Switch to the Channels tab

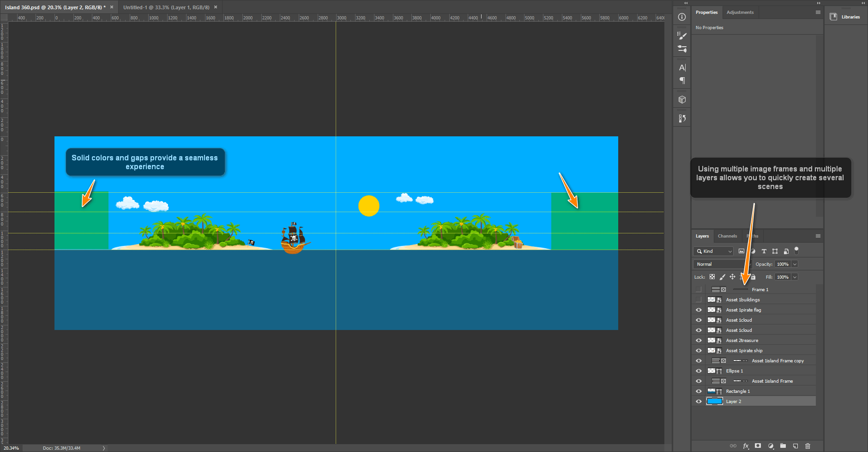pos(727,236)
